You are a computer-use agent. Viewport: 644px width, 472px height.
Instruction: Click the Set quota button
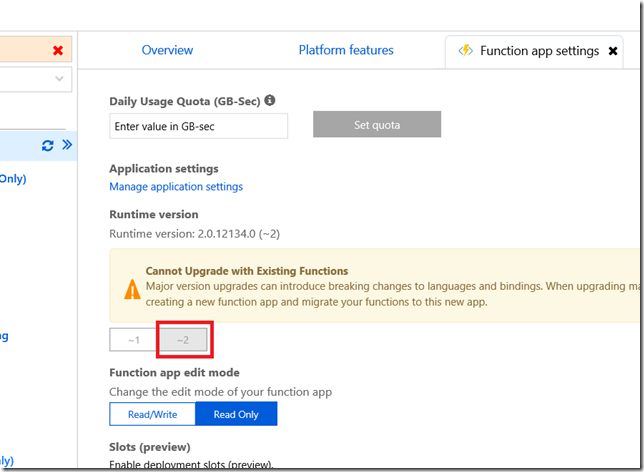click(377, 124)
